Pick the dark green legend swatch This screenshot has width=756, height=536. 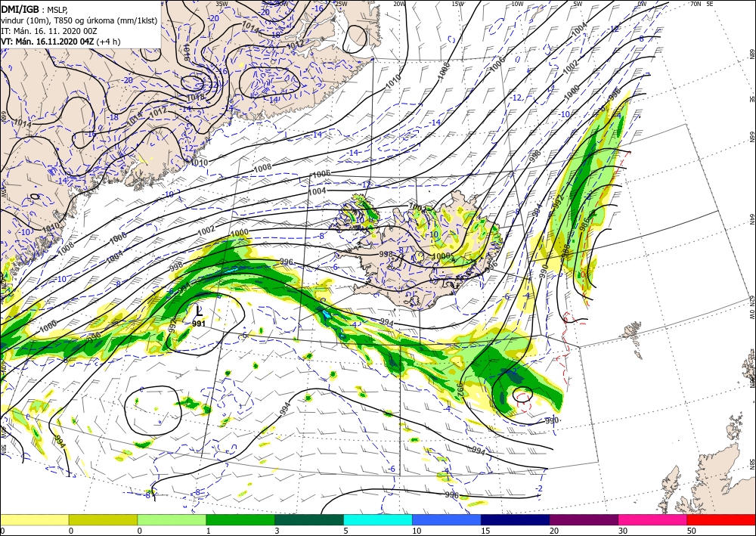tap(309, 519)
